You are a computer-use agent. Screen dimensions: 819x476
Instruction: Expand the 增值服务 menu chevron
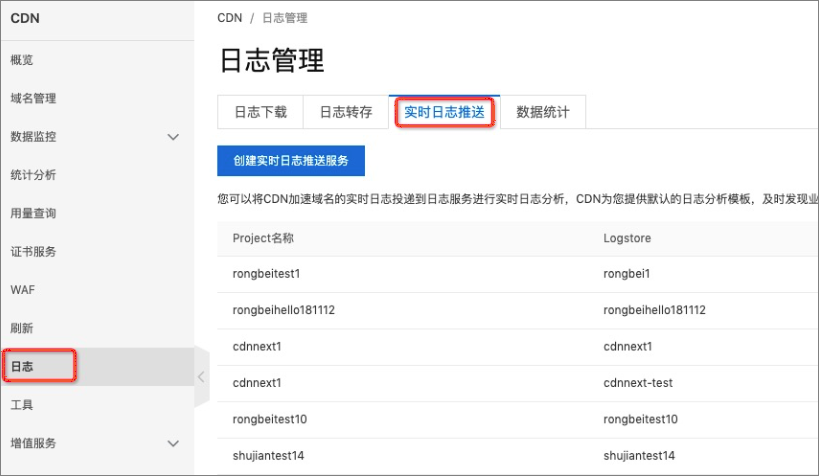(173, 444)
